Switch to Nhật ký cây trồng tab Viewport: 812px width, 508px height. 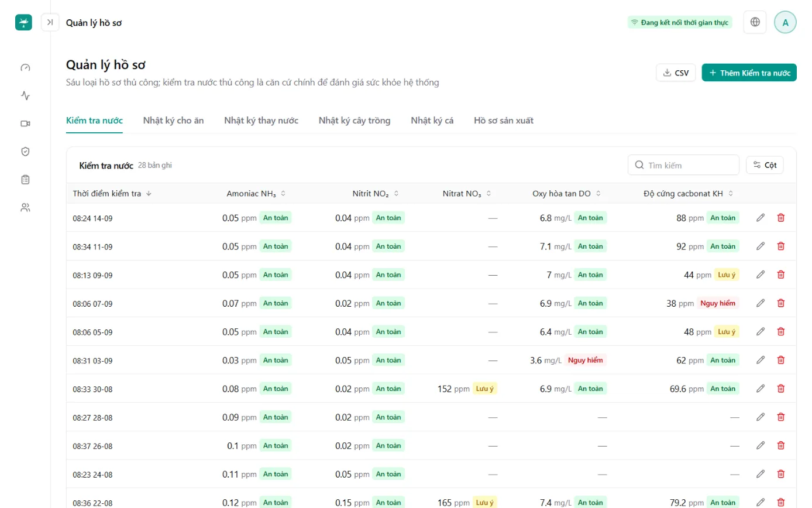point(355,121)
